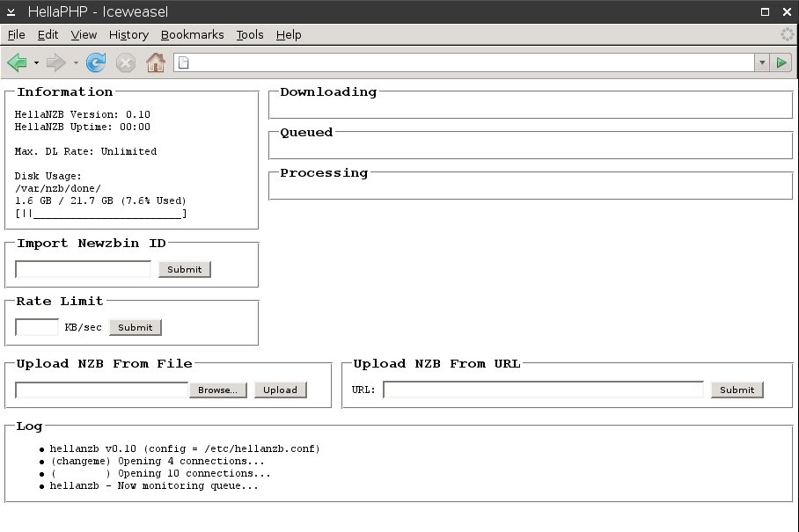Image resolution: width=799 pixels, height=532 pixels.
Task: Focus the browser address bar
Action: pos(464,62)
